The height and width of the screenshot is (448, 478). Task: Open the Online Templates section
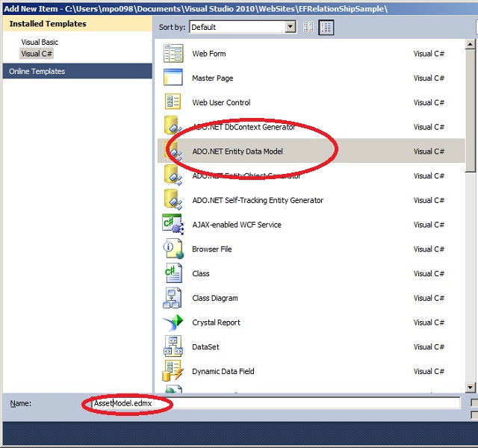click(78, 72)
